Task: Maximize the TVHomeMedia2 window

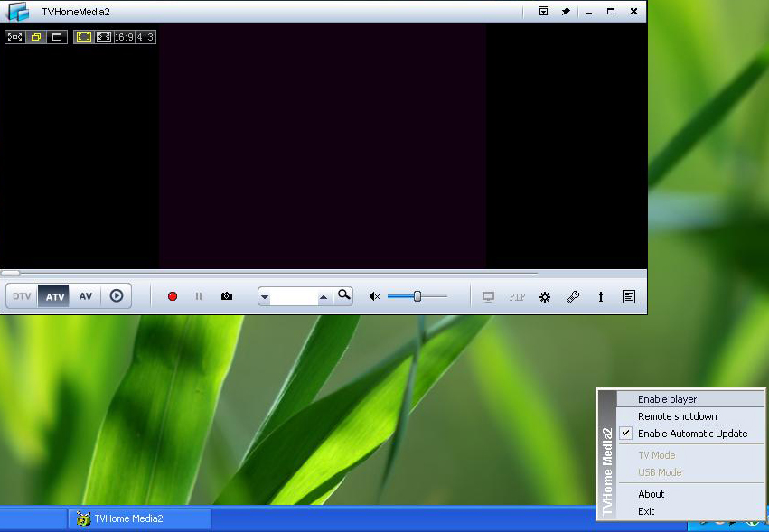Action: [611, 11]
